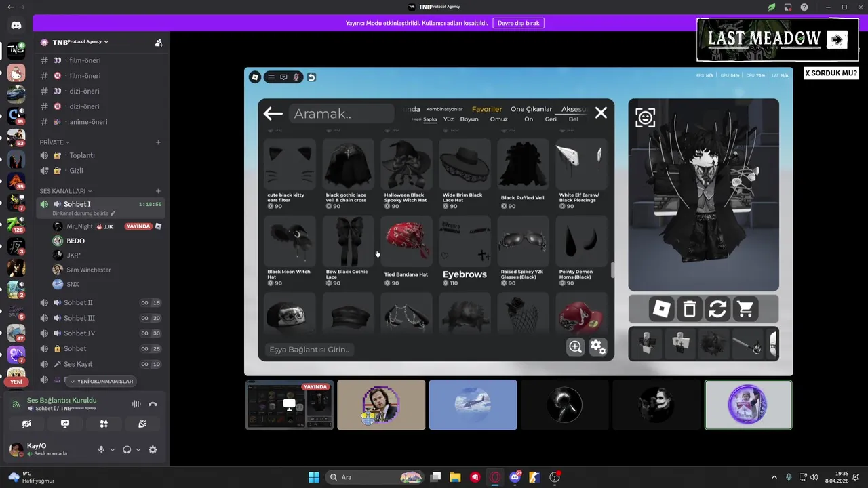Open the activities launcher button
The width and height of the screenshot is (868, 488).
click(104, 424)
